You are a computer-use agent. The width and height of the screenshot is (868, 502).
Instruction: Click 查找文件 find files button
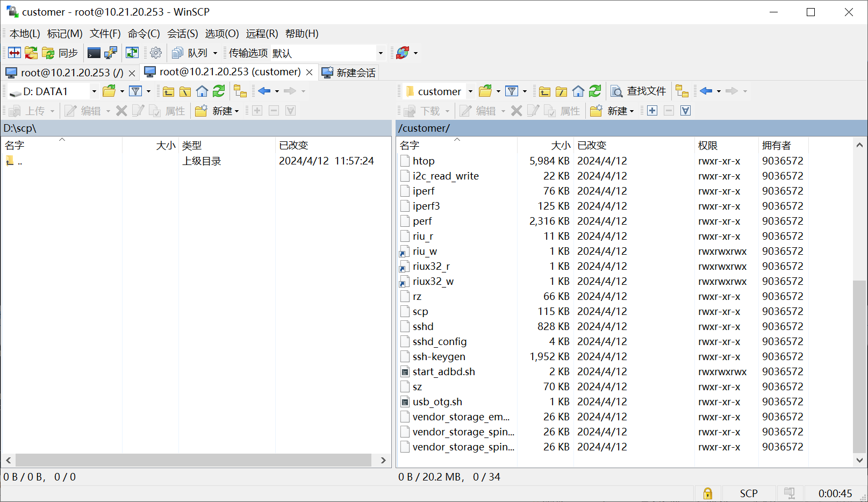tap(638, 91)
